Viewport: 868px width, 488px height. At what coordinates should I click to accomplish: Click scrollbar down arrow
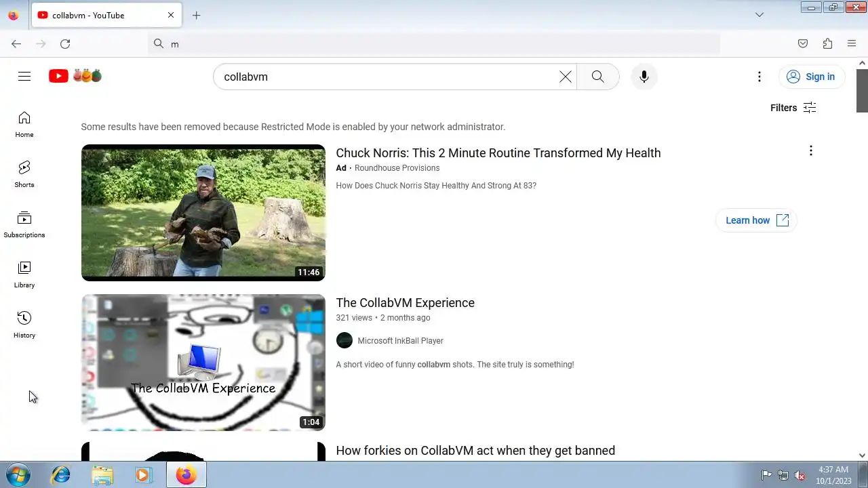[862, 455]
